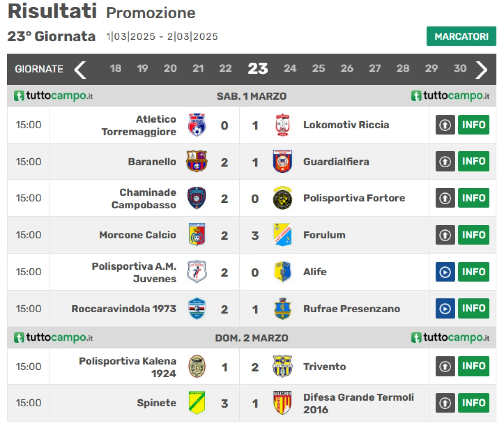This screenshot has width=504, height=430.
Task: Click the Lokomotiv Riccia team crest
Action: (282, 125)
